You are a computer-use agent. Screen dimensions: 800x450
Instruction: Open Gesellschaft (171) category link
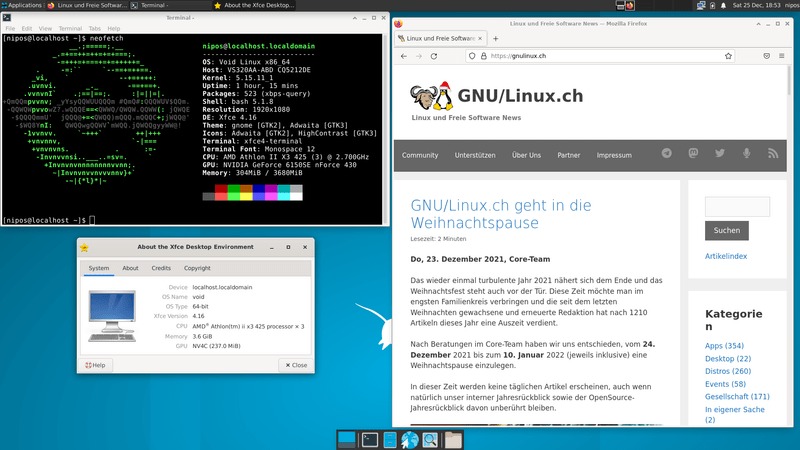[x=737, y=396]
